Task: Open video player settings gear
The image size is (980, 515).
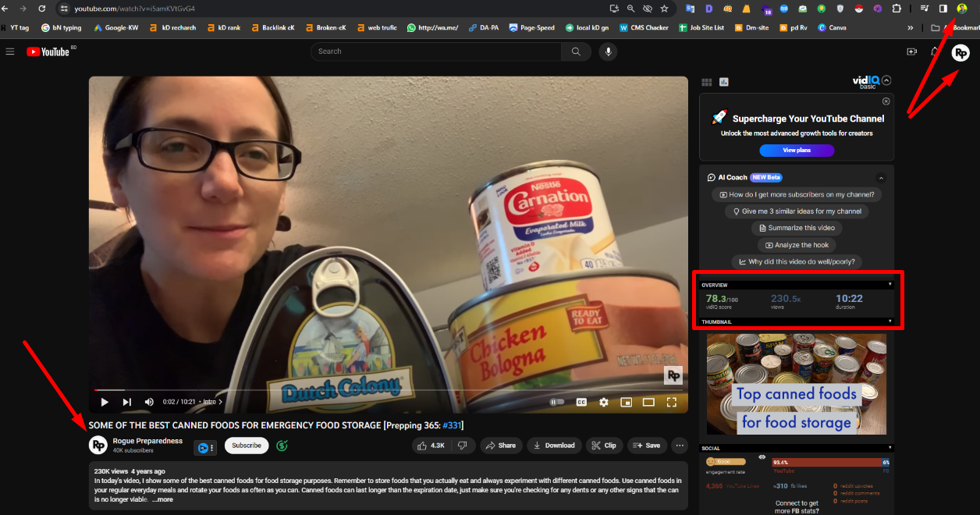Action: (x=603, y=402)
